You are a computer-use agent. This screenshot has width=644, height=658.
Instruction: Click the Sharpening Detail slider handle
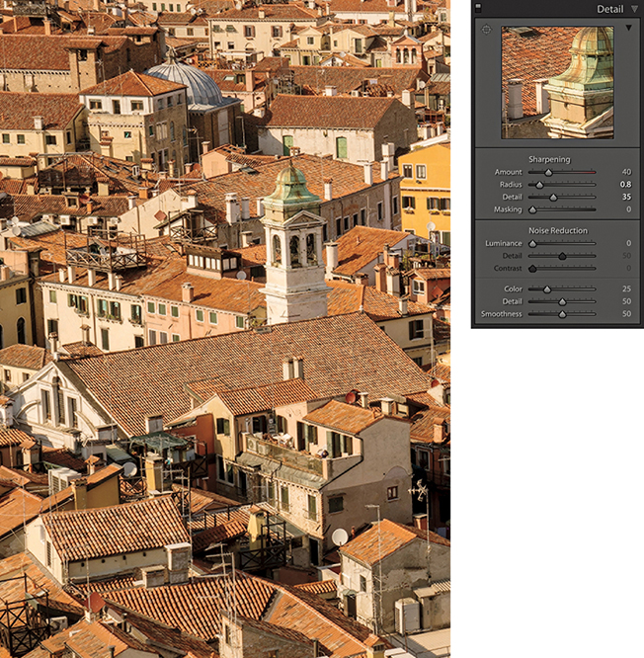(x=553, y=198)
